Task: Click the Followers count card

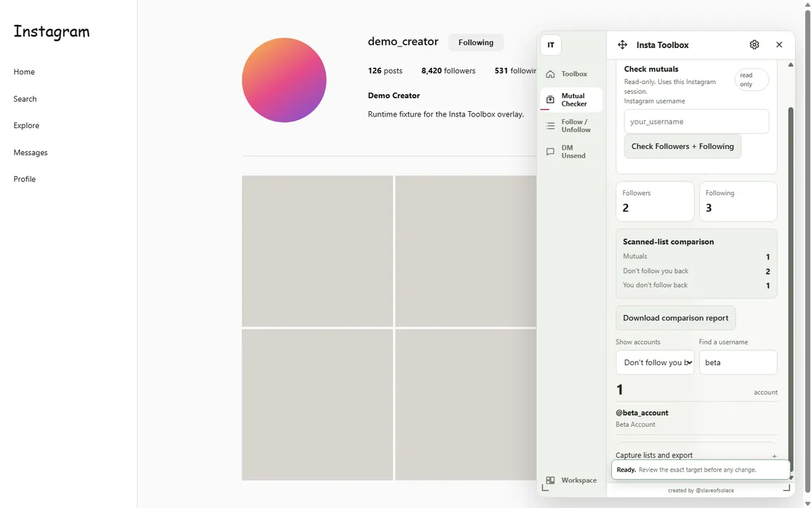Action: pyautogui.click(x=655, y=201)
